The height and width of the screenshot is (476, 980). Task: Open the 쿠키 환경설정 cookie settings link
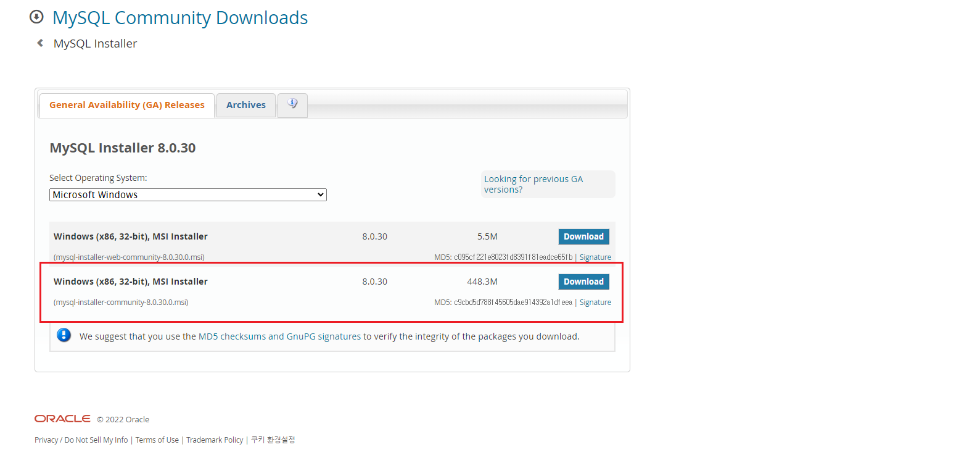(273, 440)
